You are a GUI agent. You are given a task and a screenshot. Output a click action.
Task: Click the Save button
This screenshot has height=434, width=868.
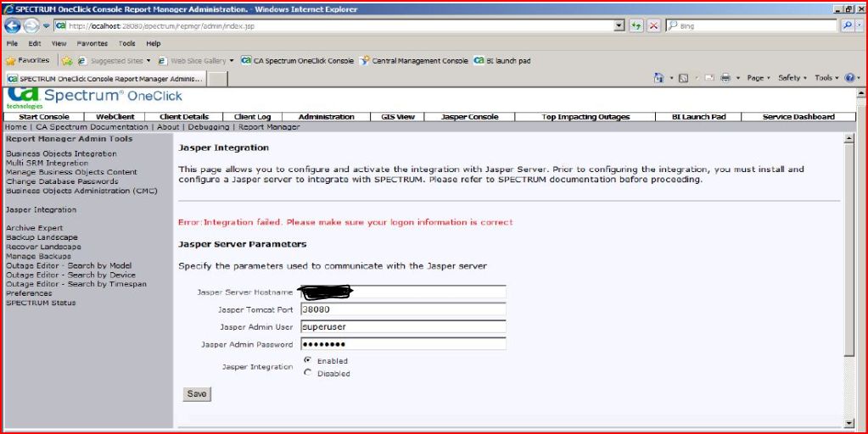click(x=197, y=393)
